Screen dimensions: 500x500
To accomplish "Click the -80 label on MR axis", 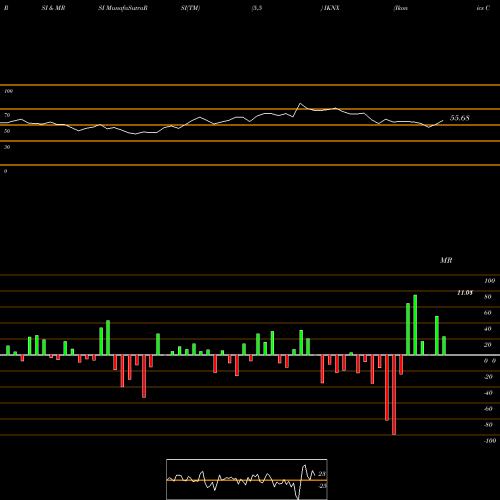I will (x=488, y=425).
